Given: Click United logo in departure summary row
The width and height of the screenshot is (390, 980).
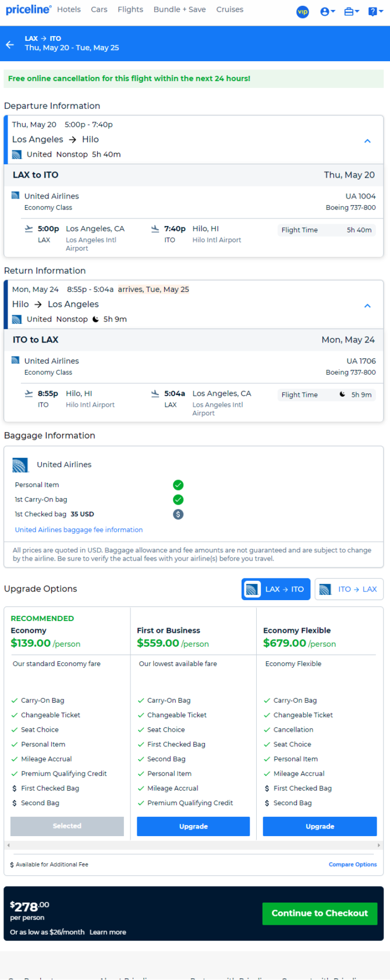Looking at the screenshot, I should (x=17, y=154).
